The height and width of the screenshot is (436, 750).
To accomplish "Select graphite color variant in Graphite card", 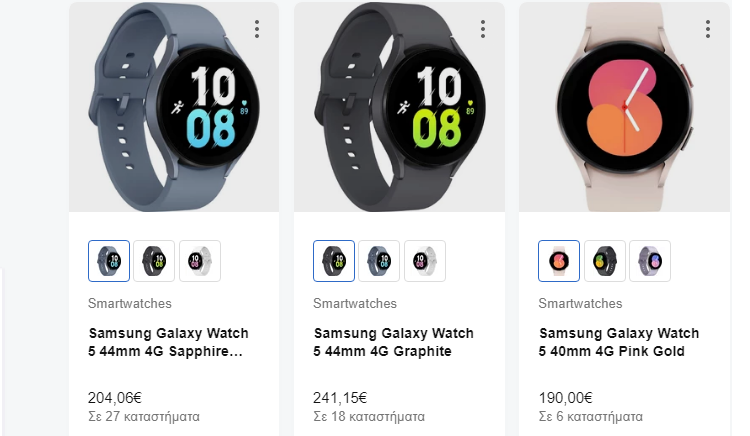I will [x=334, y=261].
